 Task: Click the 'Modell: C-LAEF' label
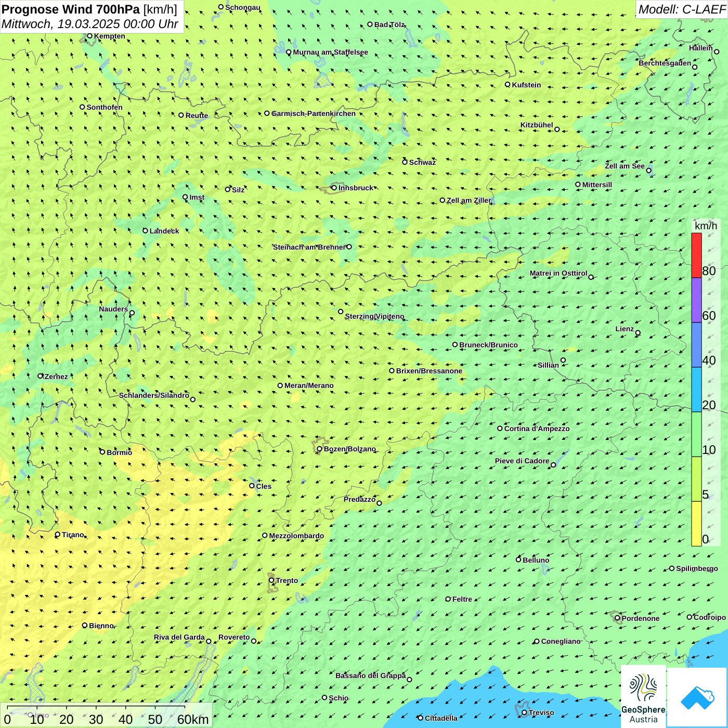[682, 9]
